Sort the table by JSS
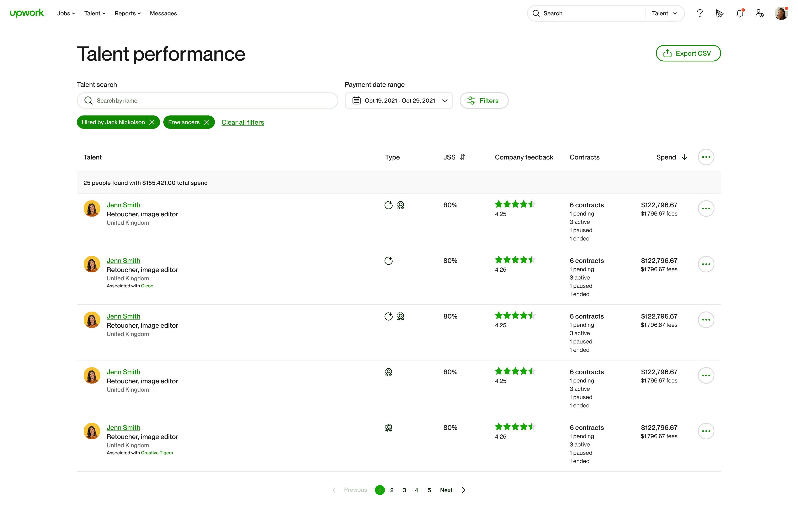The image size is (798, 532). (462, 157)
